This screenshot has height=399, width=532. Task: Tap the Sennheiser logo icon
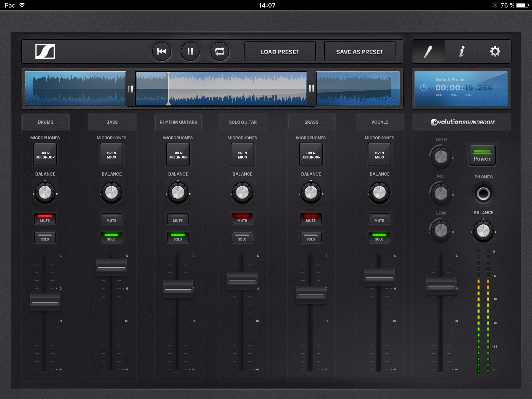pos(45,51)
